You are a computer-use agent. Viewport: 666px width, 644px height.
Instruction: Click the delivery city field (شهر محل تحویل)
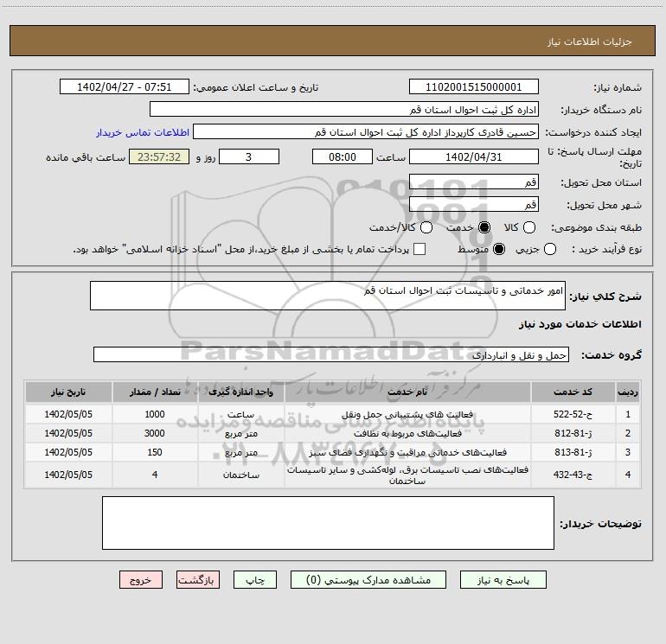tap(474, 205)
